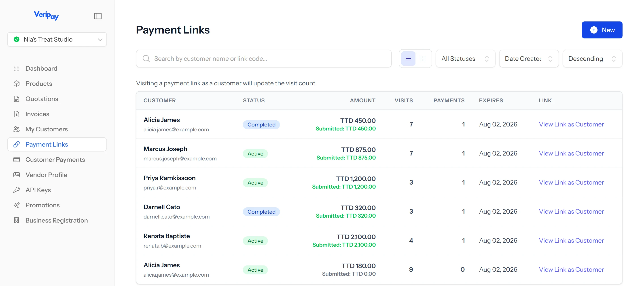Open Invoices in the sidebar
Viewport: 644px width, 286px height.
(57, 114)
